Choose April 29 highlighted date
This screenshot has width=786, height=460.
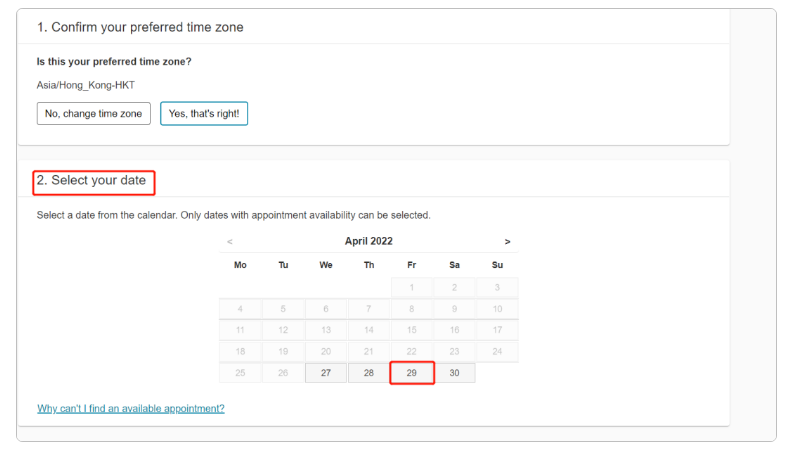point(412,373)
